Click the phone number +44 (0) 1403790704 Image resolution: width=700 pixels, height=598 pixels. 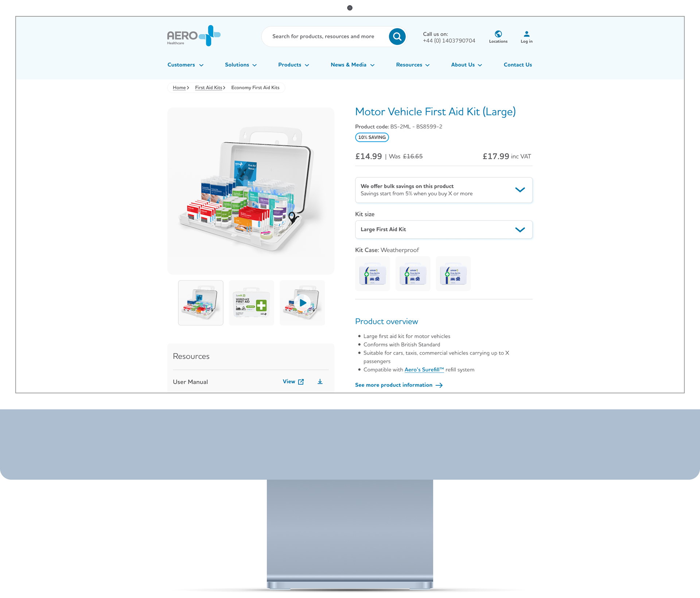click(449, 41)
